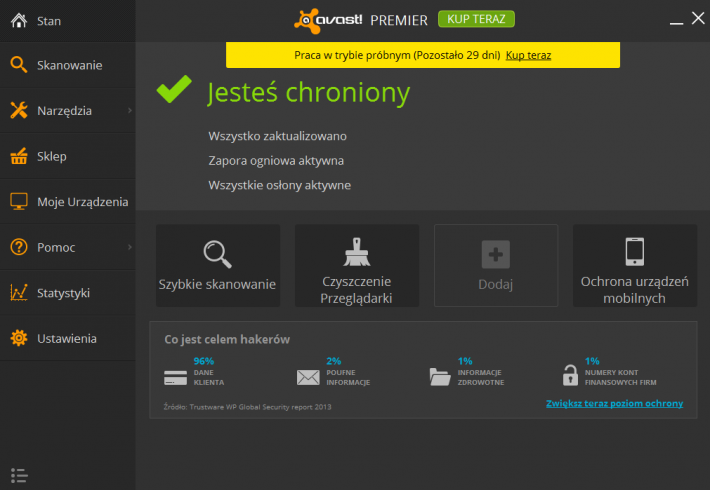
Task: Click phone icon on Ochrona urządzeń mobilnych tile
Action: pos(635,252)
